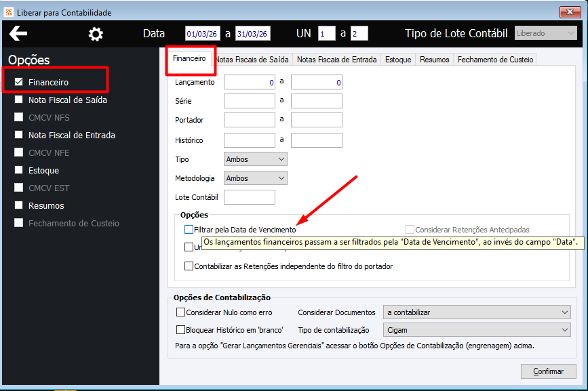
Task: Open the Tipo dropdown
Action: (256, 159)
